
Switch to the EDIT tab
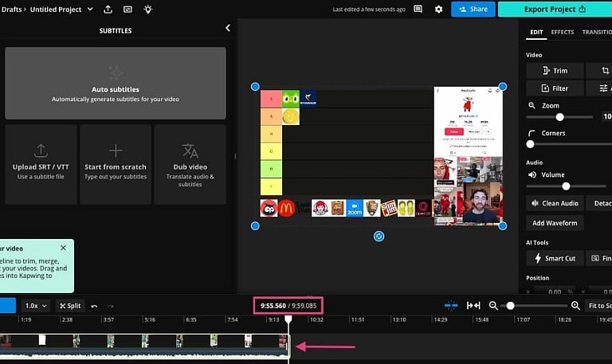[536, 32]
